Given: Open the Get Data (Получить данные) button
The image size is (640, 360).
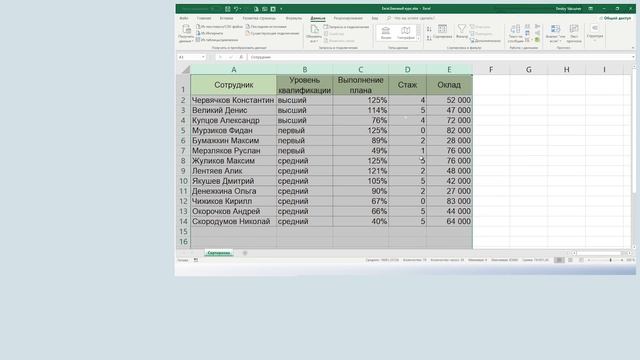Looking at the screenshot, I should [186, 33].
